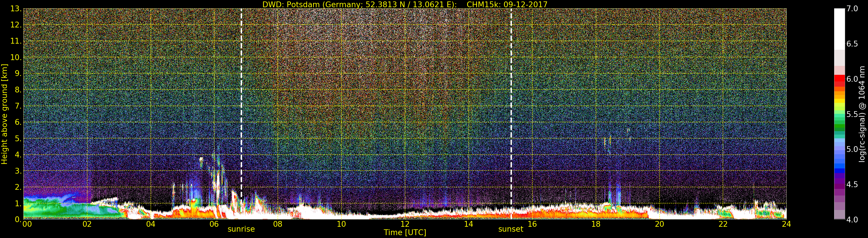Screen dimensions: 868x238
Task: Click the sunrise dashed vertical line
Action: coord(241,101)
